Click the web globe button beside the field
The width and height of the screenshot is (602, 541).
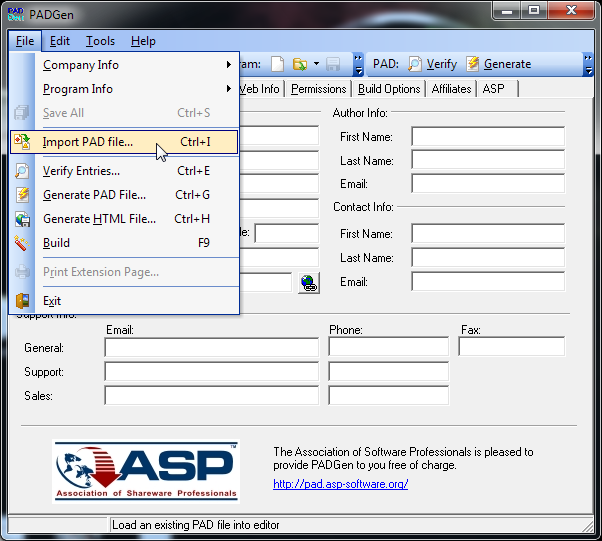pyautogui.click(x=308, y=283)
